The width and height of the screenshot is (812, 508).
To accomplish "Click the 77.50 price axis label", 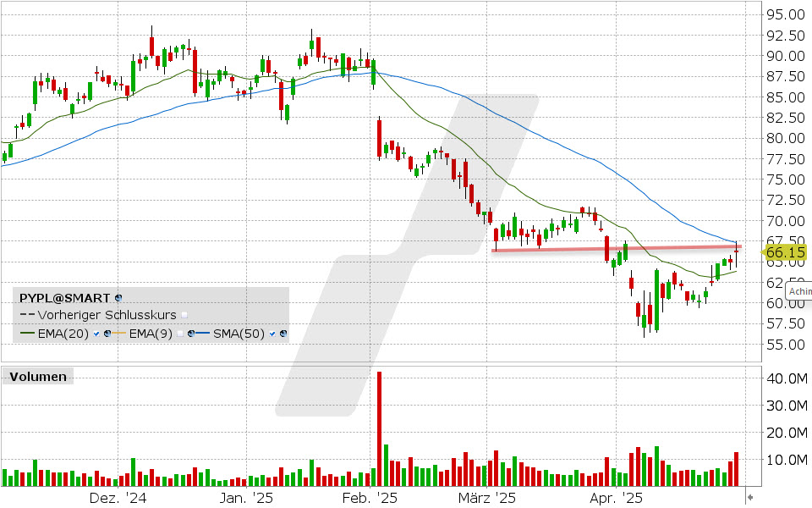I will pos(786,158).
